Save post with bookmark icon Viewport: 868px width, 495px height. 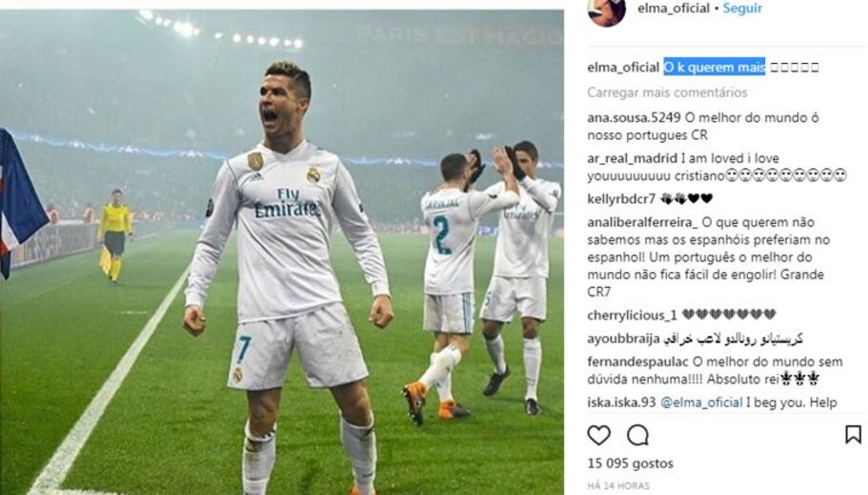(x=853, y=435)
